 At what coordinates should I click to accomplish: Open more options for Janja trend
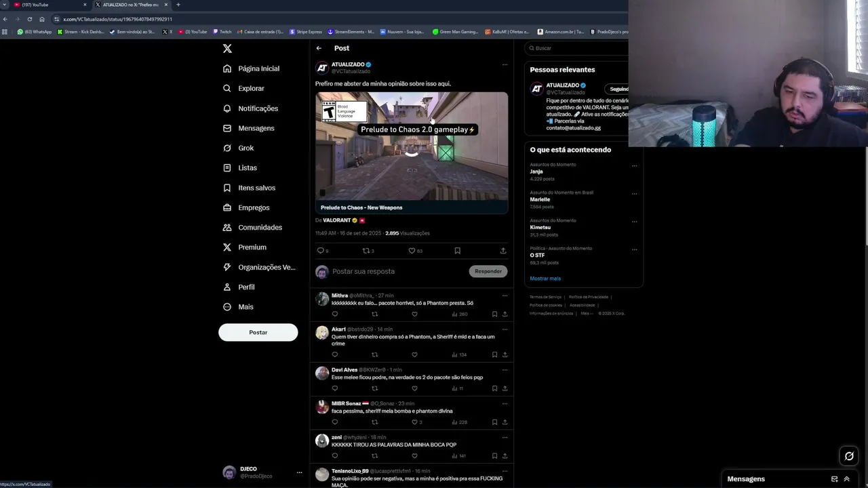635,165
